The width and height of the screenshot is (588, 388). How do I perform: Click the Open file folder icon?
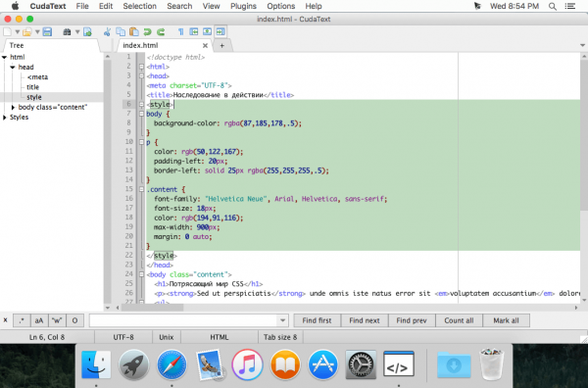(x=27, y=32)
